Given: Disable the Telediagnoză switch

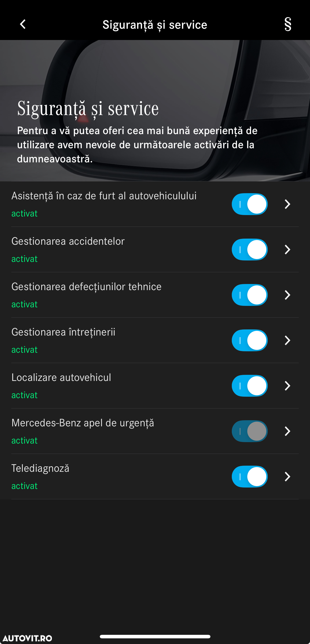Looking at the screenshot, I should (x=250, y=476).
